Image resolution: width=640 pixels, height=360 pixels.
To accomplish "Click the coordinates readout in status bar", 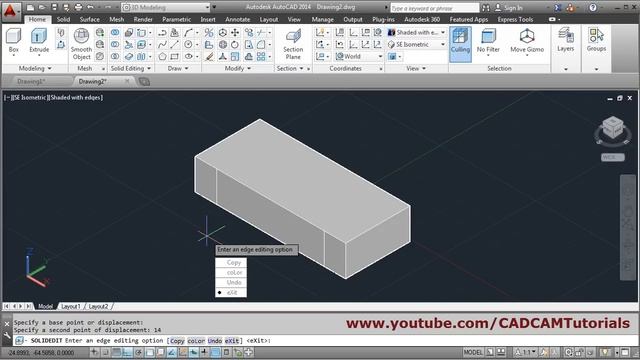I will coord(41,352).
